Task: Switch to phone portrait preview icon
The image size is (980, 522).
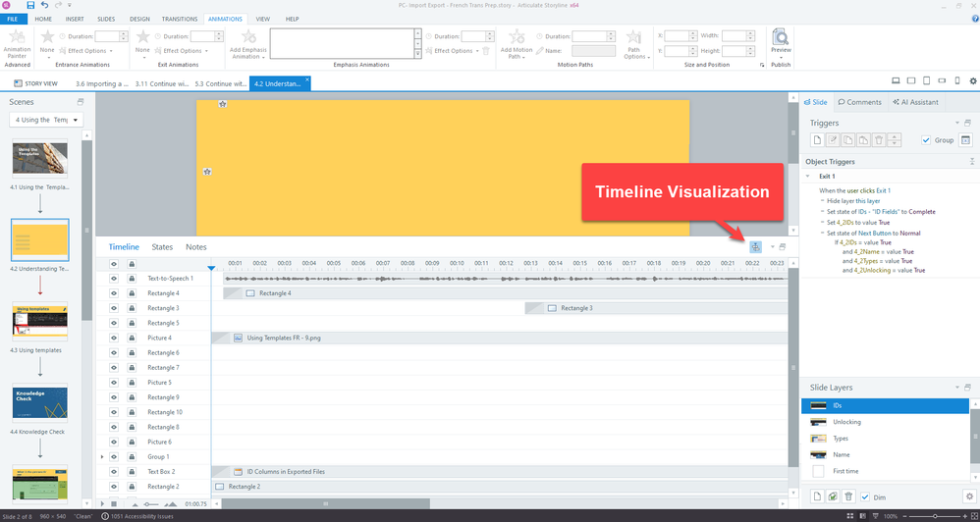Action: pos(956,80)
